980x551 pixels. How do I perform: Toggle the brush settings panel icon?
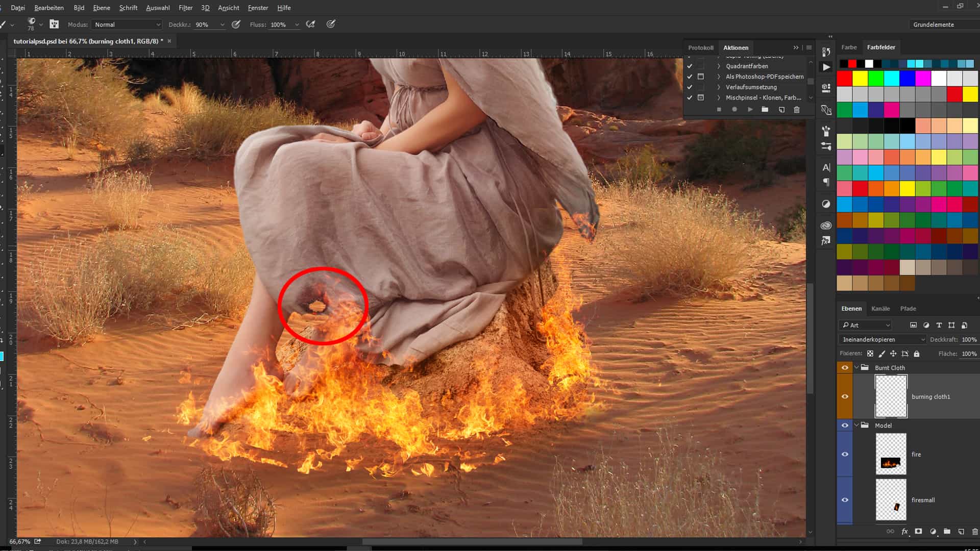coord(54,24)
